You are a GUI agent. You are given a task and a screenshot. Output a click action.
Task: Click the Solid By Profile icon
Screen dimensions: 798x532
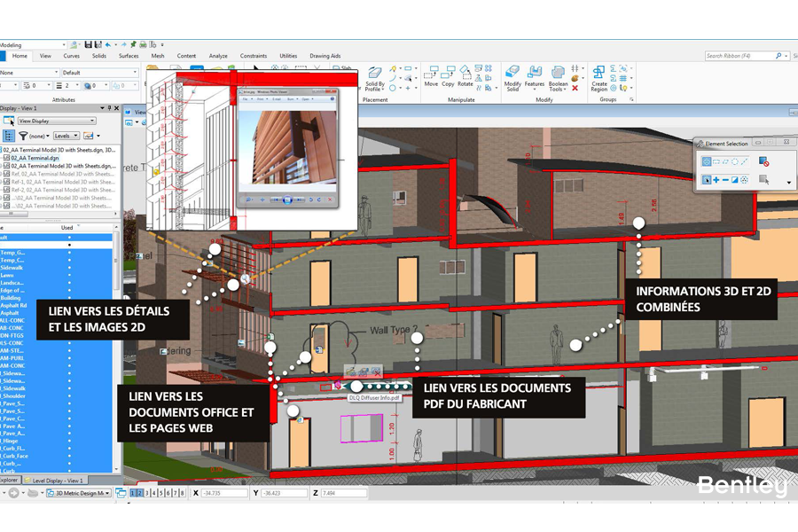[x=375, y=77]
